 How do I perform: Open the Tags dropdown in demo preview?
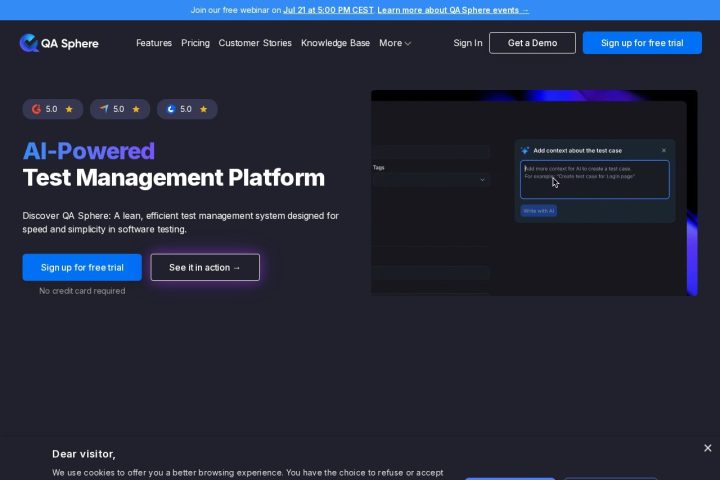click(x=431, y=180)
